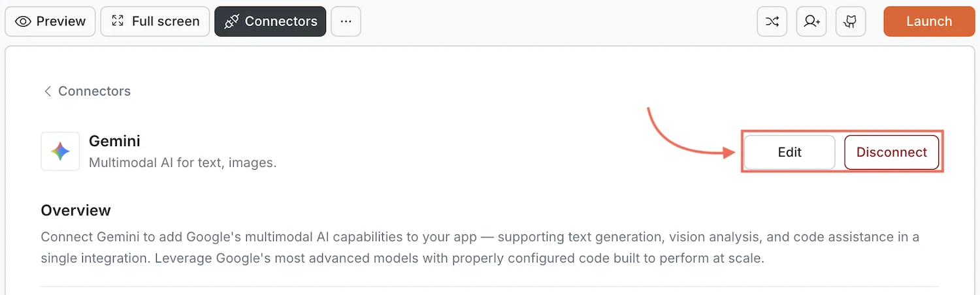
Task: Go back using the left chevron
Action: pos(47,91)
